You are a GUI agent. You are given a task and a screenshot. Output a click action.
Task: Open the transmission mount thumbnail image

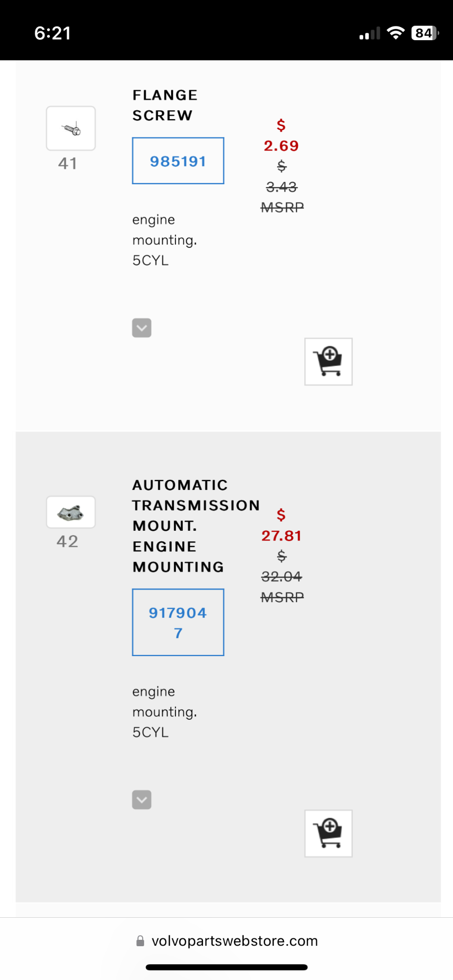tap(71, 513)
